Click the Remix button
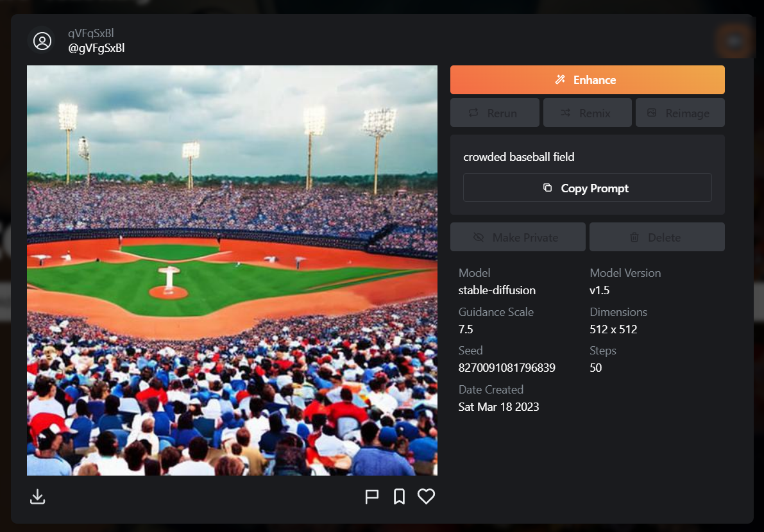 coord(587,113)
